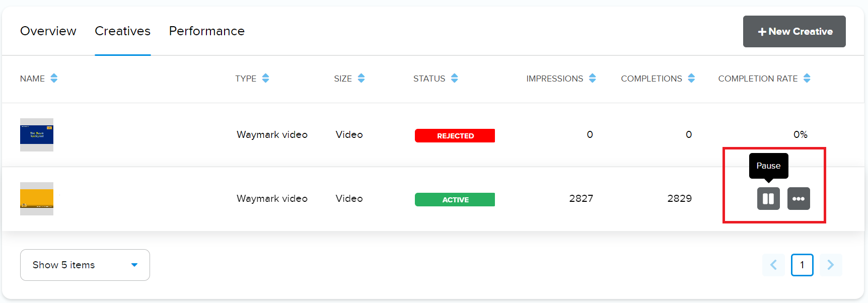Go to previous page arrow
This screenshot has height=303, width=868.
pyautogui.click(x=773, y=265)
